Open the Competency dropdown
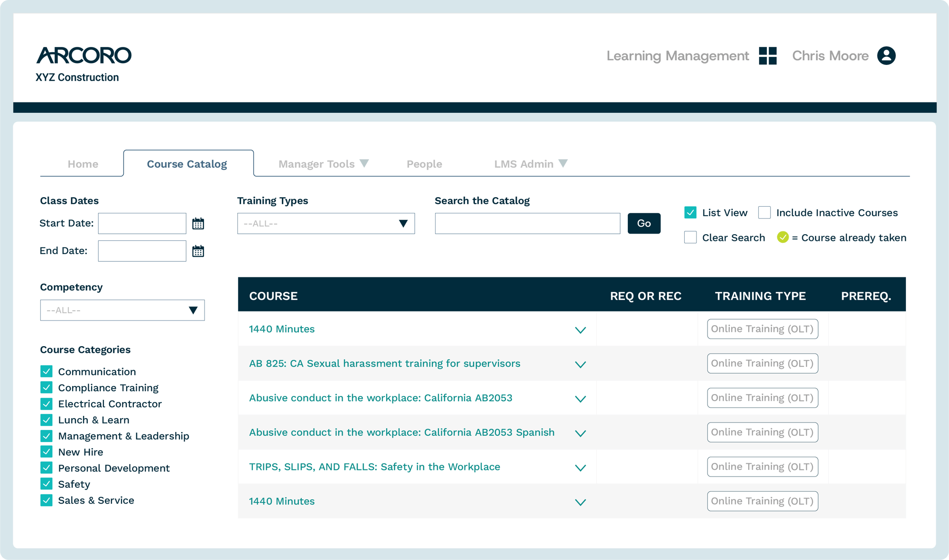This screenshot has height=560, width=949. (x=122, y=310)
